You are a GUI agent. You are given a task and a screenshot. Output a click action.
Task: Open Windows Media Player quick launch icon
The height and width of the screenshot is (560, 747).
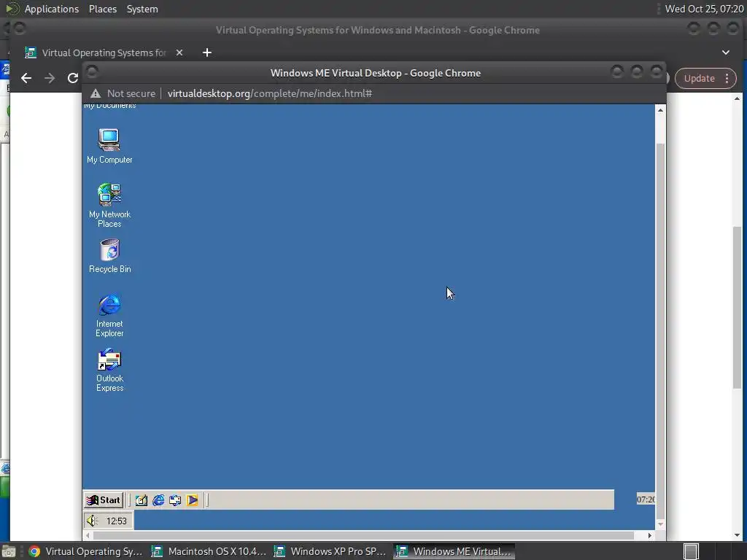tap(192, 500)
